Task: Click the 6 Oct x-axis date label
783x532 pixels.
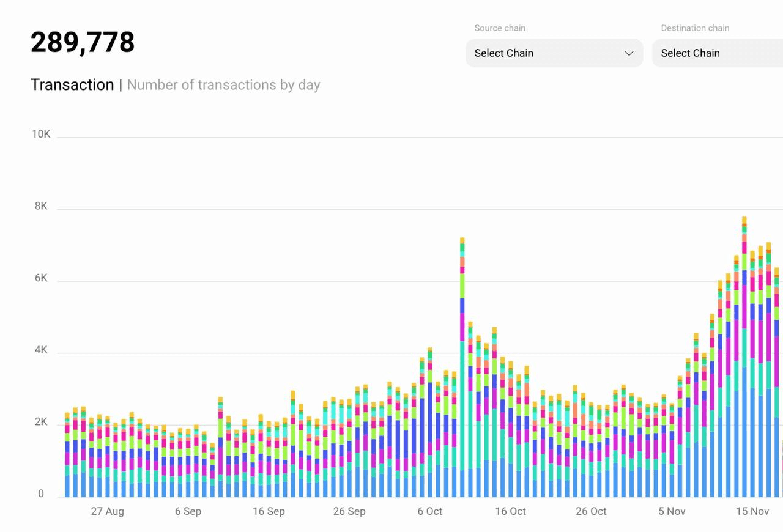Action: tap(430, 511)
